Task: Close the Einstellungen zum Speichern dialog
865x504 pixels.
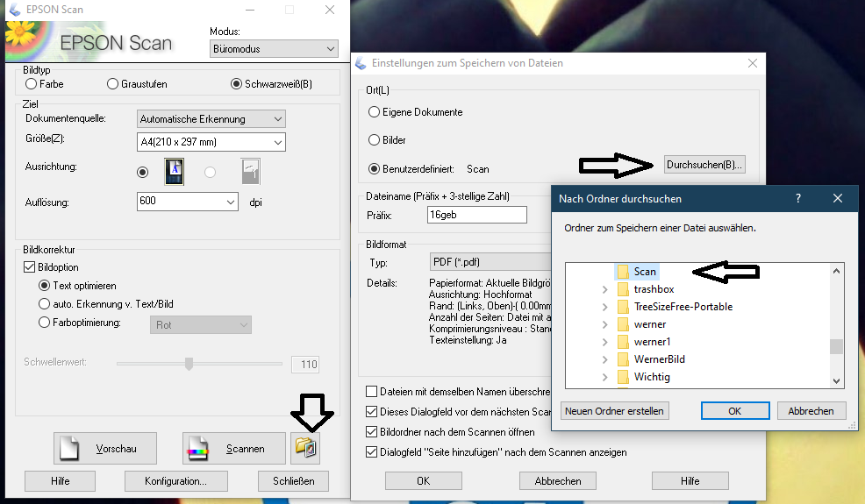Action: (753, 63)
